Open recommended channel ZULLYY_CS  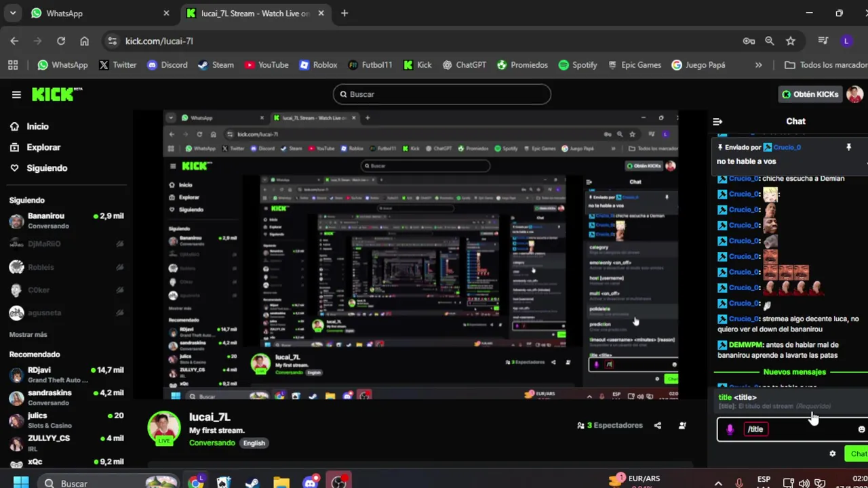pos(66,443)
